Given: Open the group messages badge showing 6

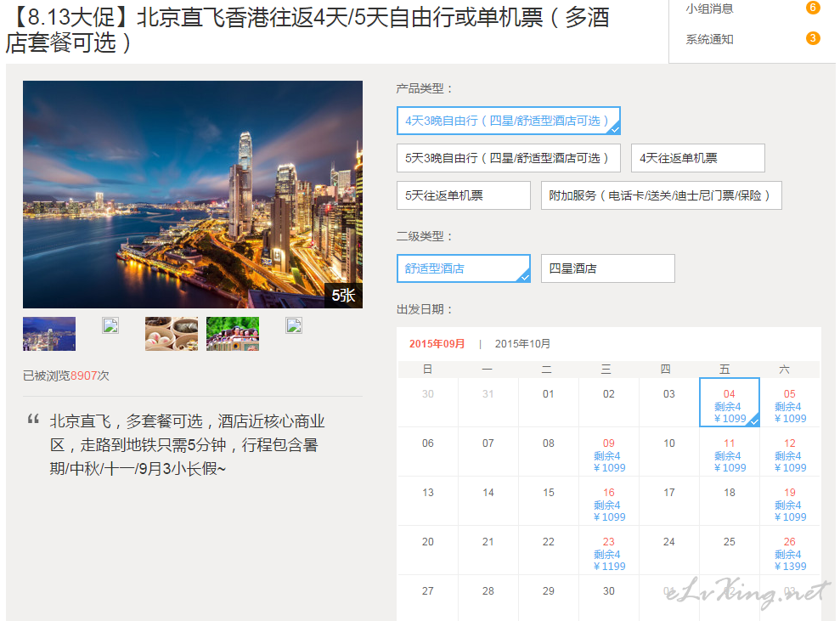Looking at the screenshot, I should point(813,8).
